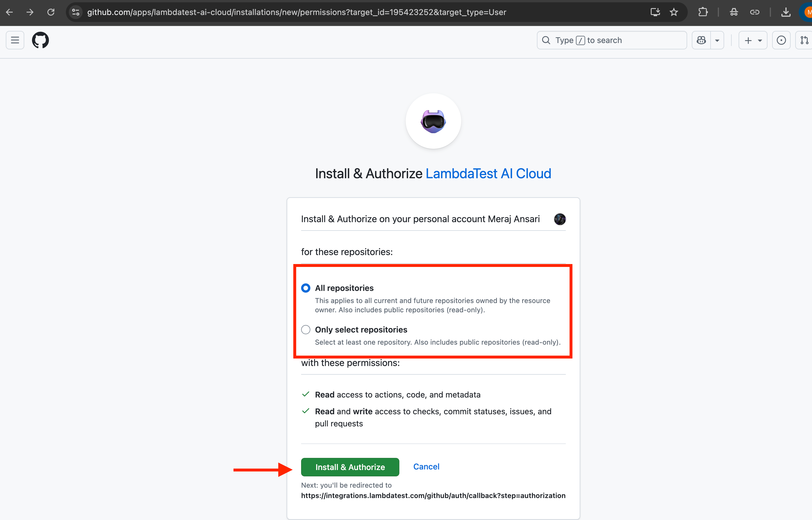Viewport: 812px width, 520px height.
Task: Open the LambdaTest AI Cloud link
Action: click(x=488, y=174)
